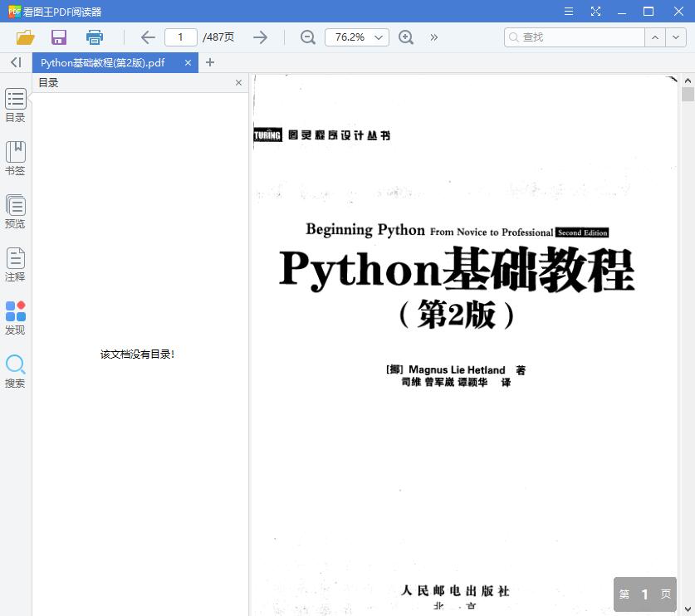Click the page number input field
The height and width of the screenshot is (616, 695).
coord(181,37)
